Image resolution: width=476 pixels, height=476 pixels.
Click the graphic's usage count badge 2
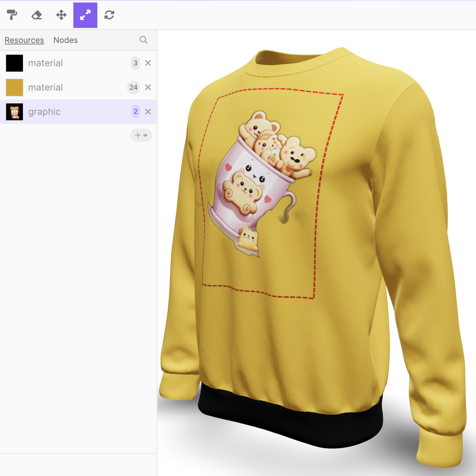[x=135, y=112]
